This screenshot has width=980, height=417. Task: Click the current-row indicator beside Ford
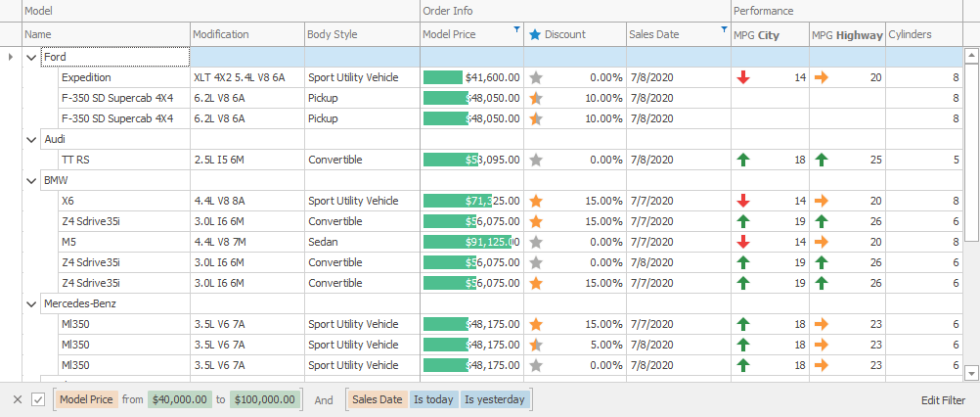tap(11, 57)
